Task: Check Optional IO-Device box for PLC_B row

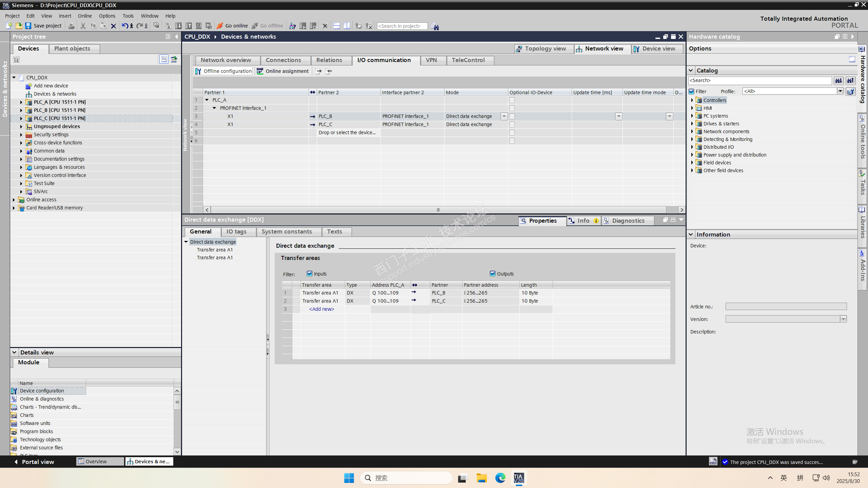Action: click(512, 116)
